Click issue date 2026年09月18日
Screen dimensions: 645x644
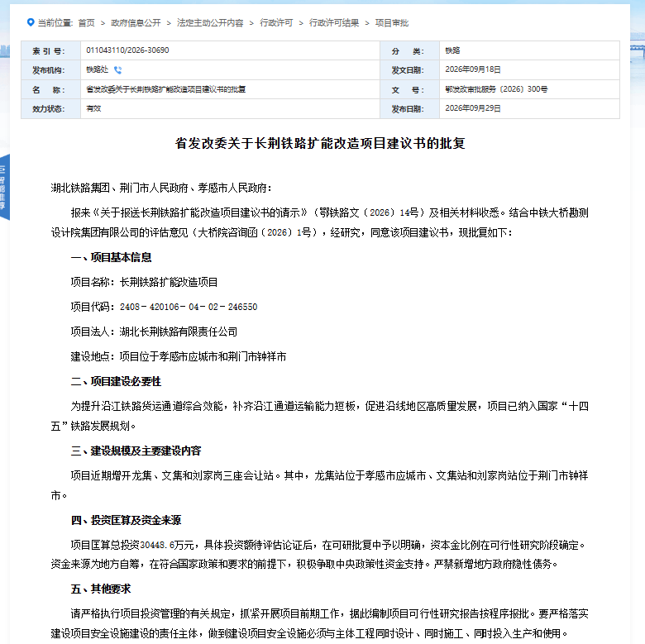coord(473,69)
